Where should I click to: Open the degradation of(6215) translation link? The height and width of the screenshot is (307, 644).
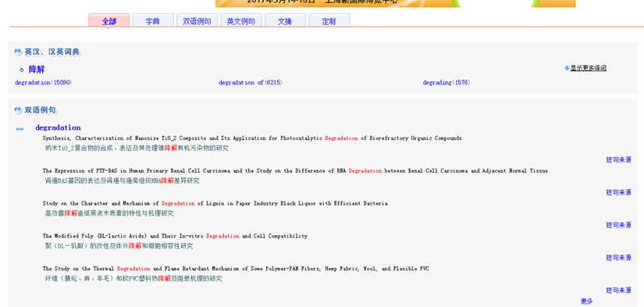[x=250, y=83]
